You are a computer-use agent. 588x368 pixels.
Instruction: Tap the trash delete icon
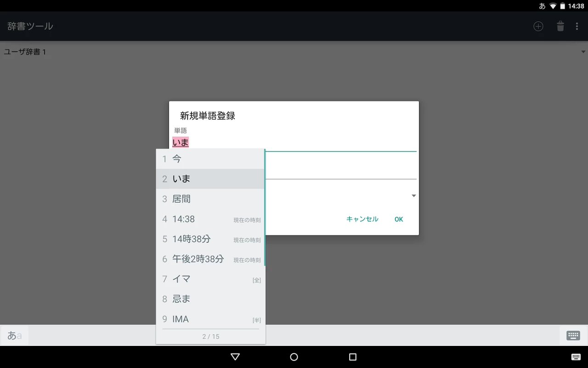pos(560,26)
